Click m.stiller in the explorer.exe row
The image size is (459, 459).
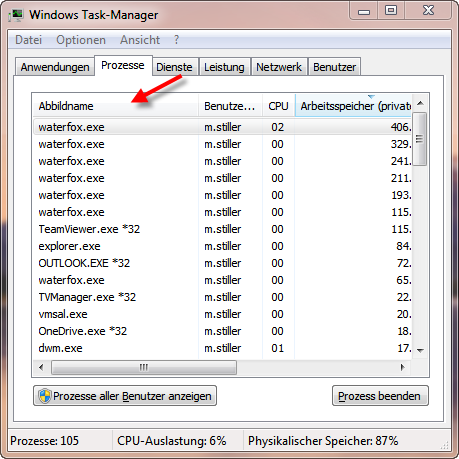[223, 246]
